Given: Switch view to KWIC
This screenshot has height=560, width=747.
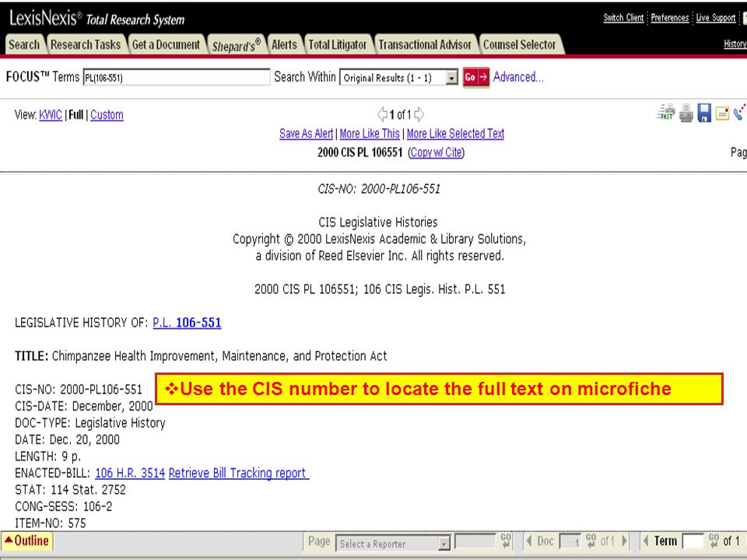Looking at the screenshot, I should tap(51, 115).
